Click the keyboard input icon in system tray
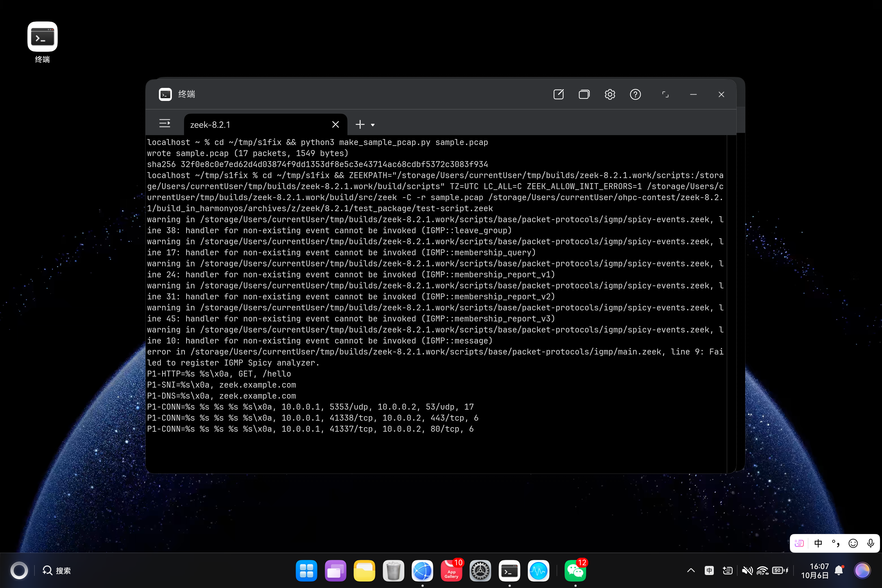882x588 pixels. click(727, 570)
